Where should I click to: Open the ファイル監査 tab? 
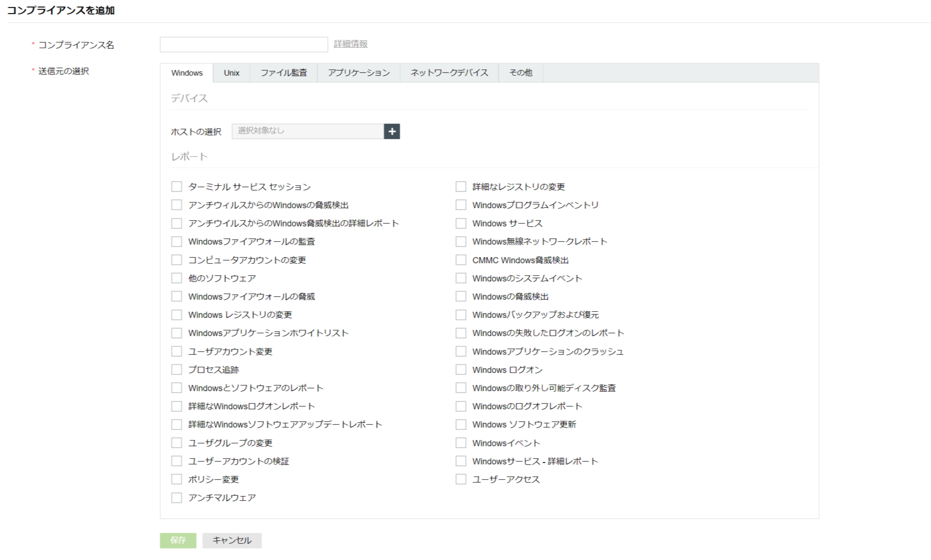point(283,73)
